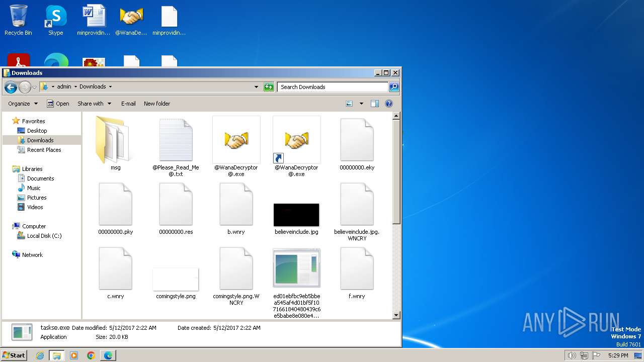
Task: Click the Windows Explorer taskbar button
Action: (57, 355)
